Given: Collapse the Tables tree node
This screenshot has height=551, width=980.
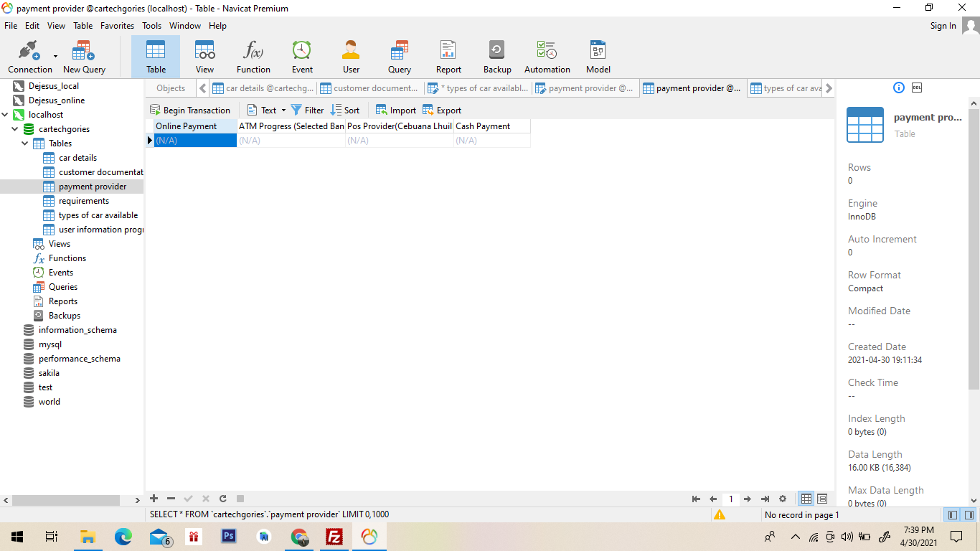Looking at the screenshot, I should pos(25,143).
